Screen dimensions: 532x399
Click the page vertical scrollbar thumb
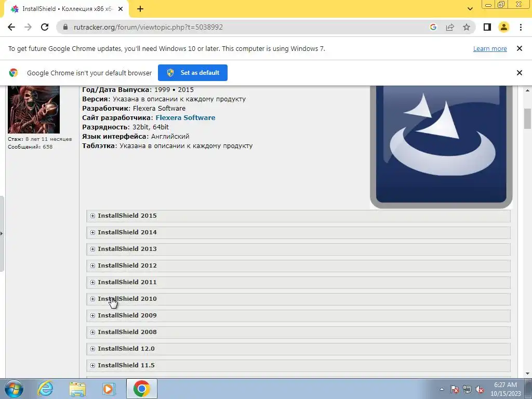click(x=527, y=118)
